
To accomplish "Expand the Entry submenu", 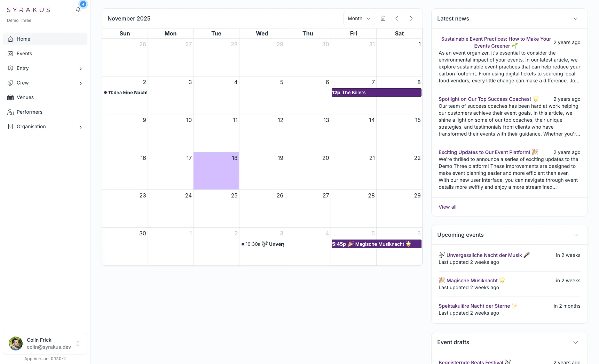I will pos(81,68).
